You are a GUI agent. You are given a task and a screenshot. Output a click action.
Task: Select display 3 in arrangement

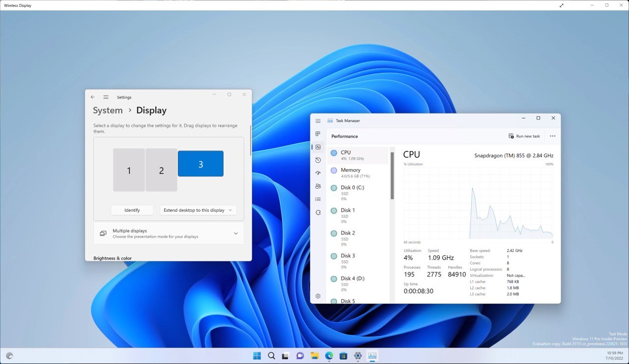tap(200, 164)
